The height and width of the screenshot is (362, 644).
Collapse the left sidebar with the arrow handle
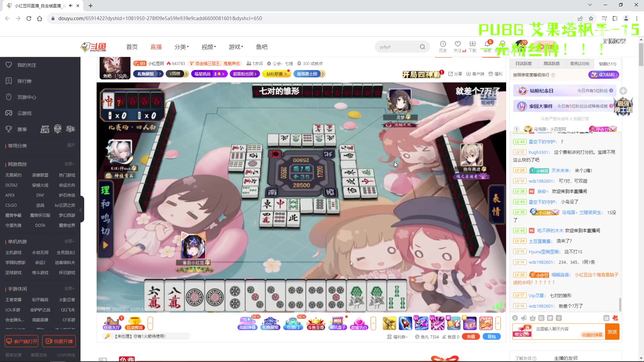81,209
